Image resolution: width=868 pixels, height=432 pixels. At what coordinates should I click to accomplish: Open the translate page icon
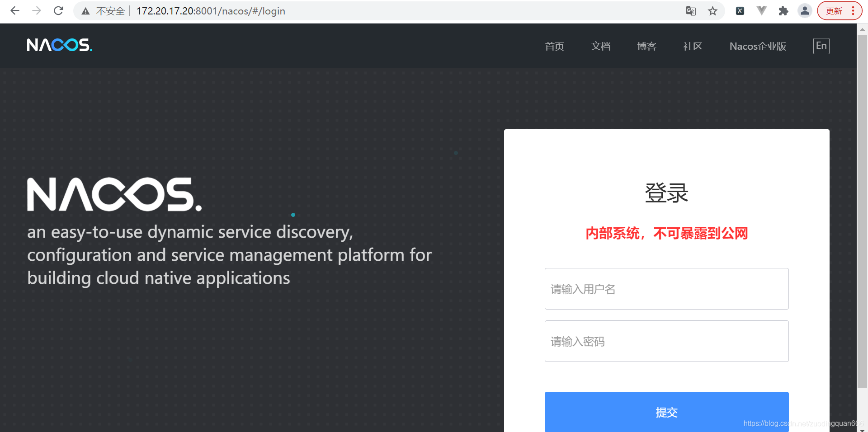[691, 11]
